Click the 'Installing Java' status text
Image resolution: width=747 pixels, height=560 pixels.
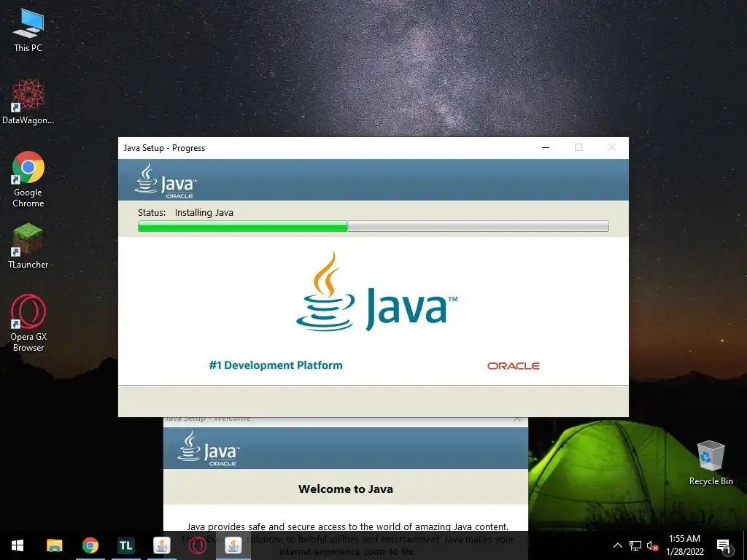click(204, 213)
